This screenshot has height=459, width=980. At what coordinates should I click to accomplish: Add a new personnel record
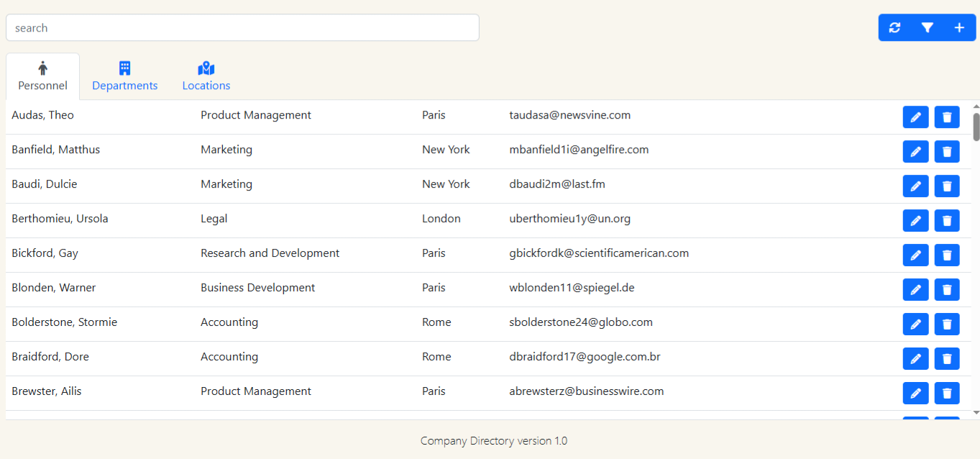[x=959, y=27]
